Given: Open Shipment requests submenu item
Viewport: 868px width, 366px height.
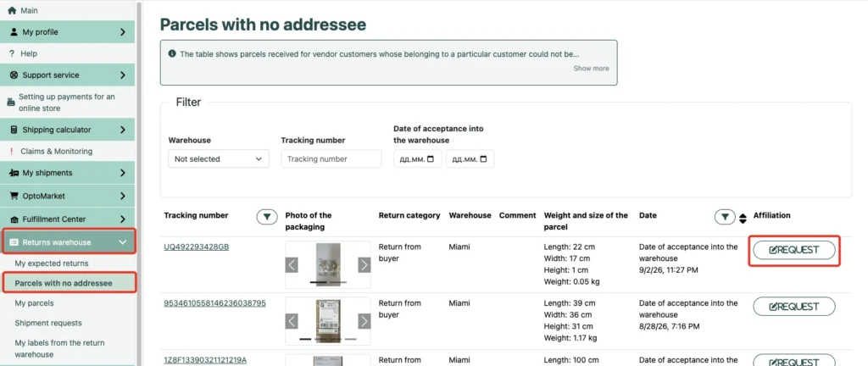Looking at the screenshot, I should pyautogui.click(x=48, y=323).
